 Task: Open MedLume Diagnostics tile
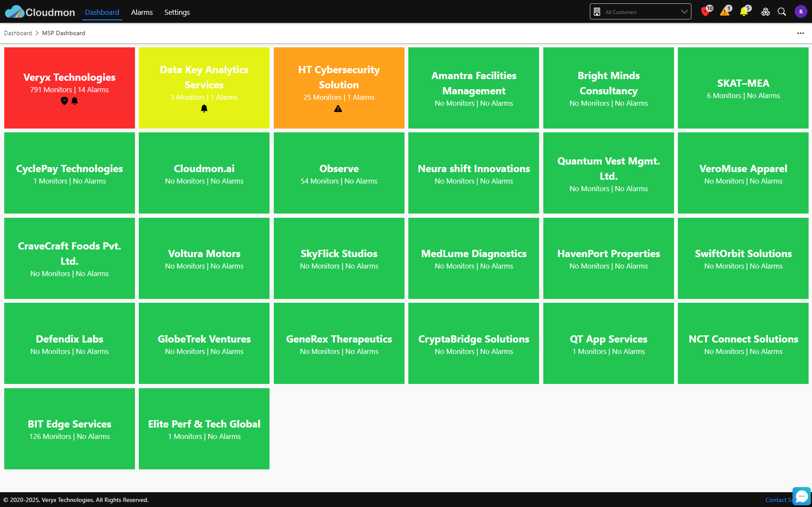[x=473, y=258]
